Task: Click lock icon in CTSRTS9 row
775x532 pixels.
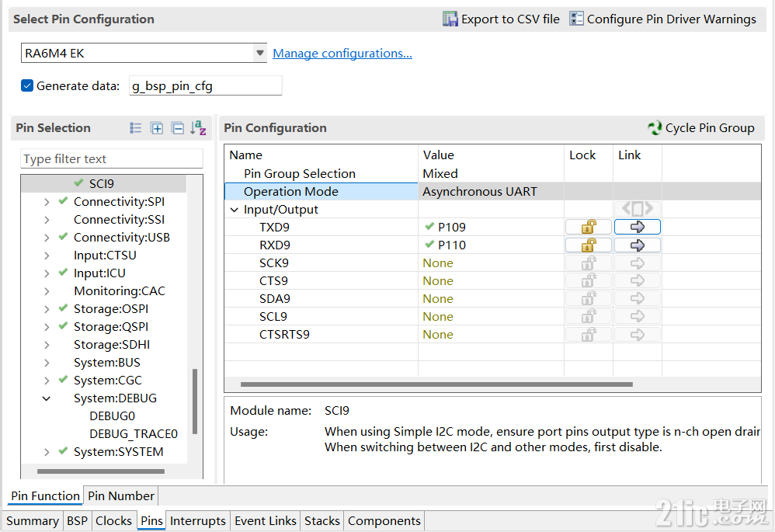Action: (588, 335)
